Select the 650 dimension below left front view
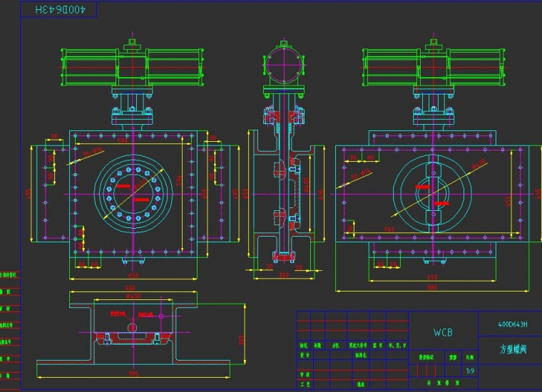The height and width of the screenshot is (392, 542). click(x=133, y=274)
